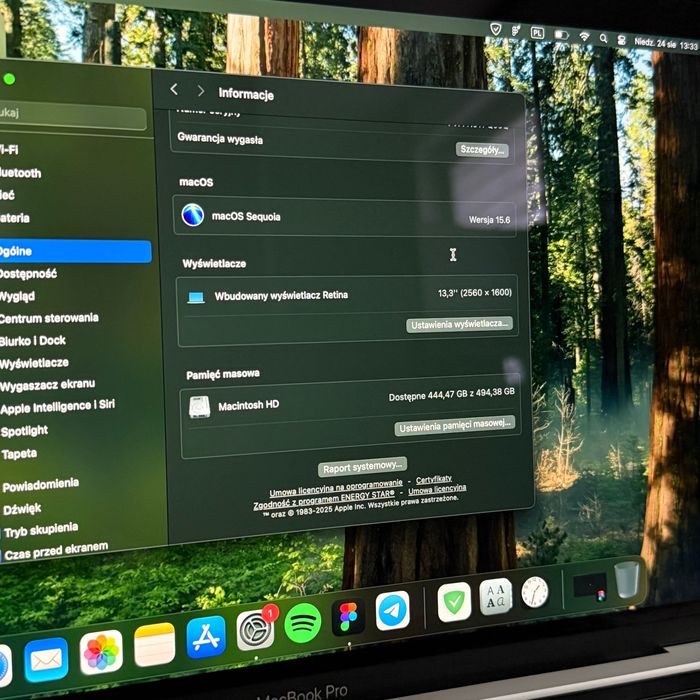Restore the minimized window in the Dock
This screenshot has width=700, height=700.
[589, 586]
